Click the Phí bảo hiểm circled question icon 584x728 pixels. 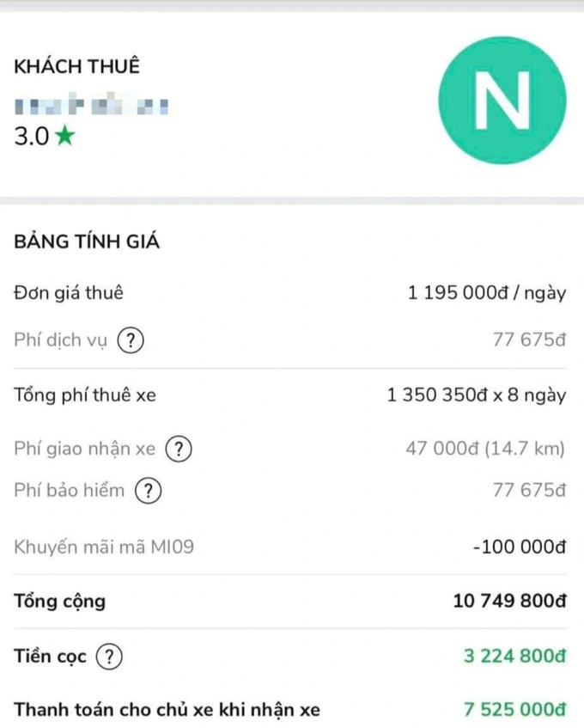pos(148,491)
